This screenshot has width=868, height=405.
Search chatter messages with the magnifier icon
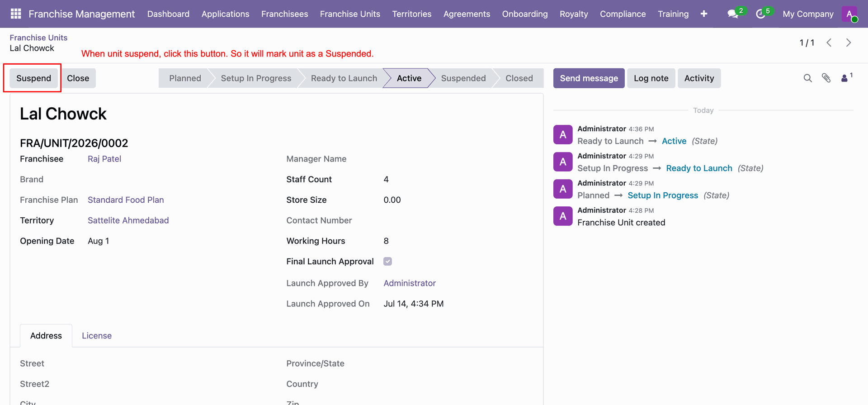click(808, 78)
